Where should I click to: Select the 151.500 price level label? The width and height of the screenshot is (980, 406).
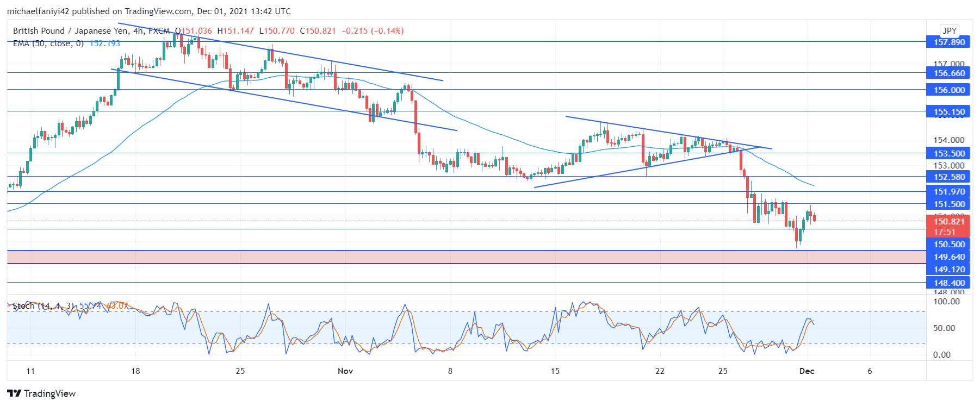[x=948, y=204]
